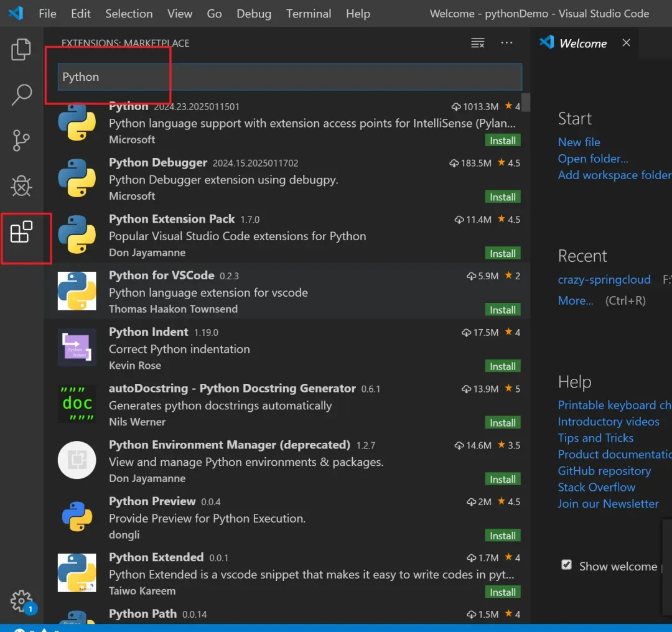Select the Python Indent extension icon
The image size is (672, 632).
[77, 348]
